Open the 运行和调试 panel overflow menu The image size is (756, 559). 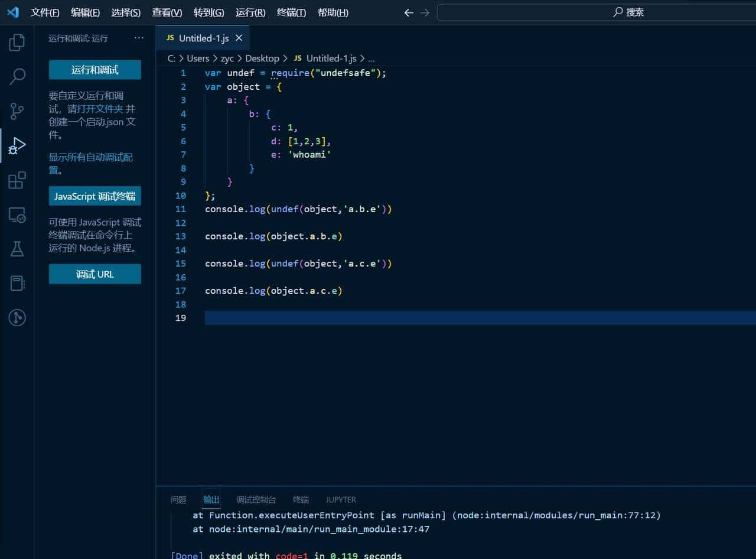pos(139,37)
